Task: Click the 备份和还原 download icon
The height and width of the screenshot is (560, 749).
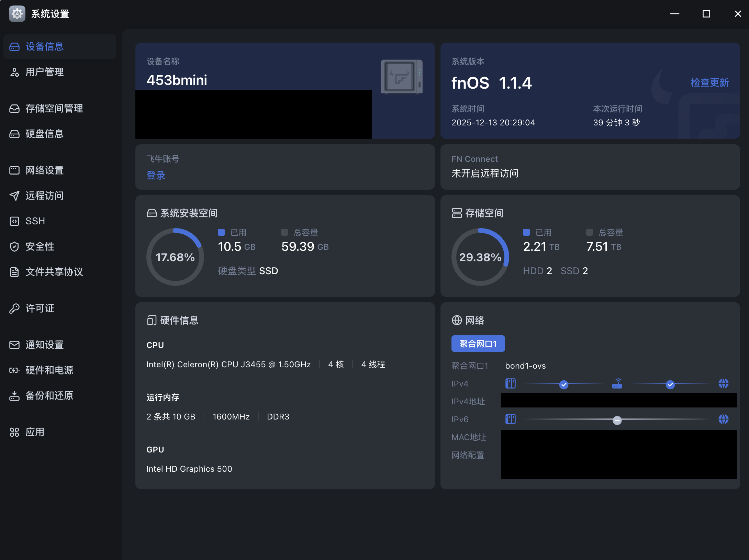Action: (x=14, y=396)
